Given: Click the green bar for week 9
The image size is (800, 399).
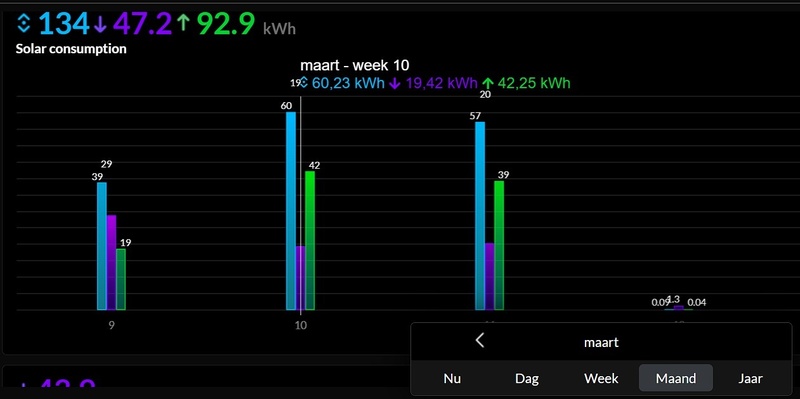Looking at the screenshot, I should [x=121, y=279].
